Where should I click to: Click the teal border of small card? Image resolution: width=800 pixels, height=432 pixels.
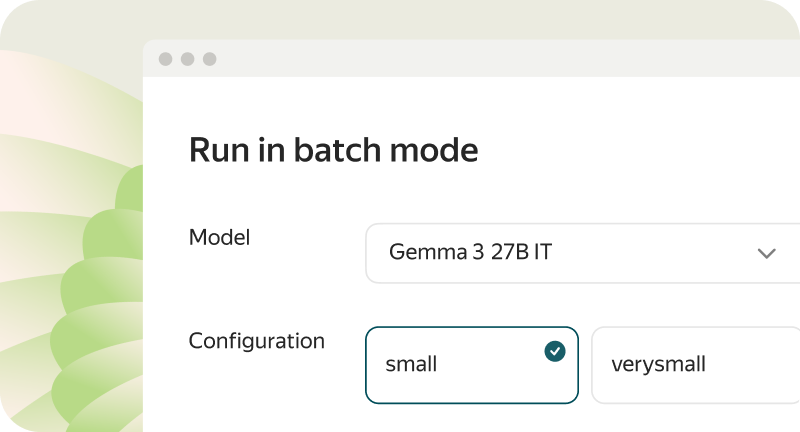click(472, 328)
